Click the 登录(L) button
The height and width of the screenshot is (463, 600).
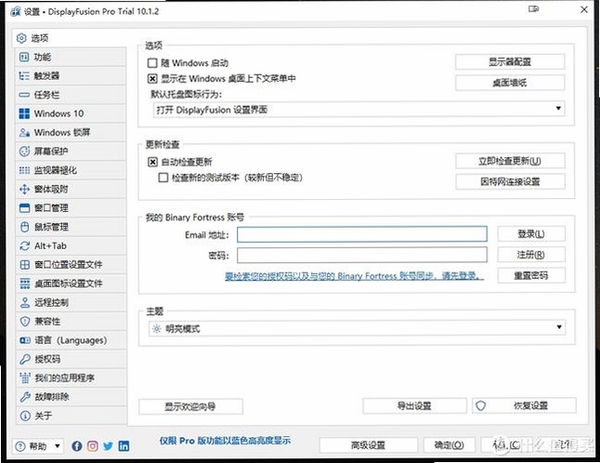point(531,234)
